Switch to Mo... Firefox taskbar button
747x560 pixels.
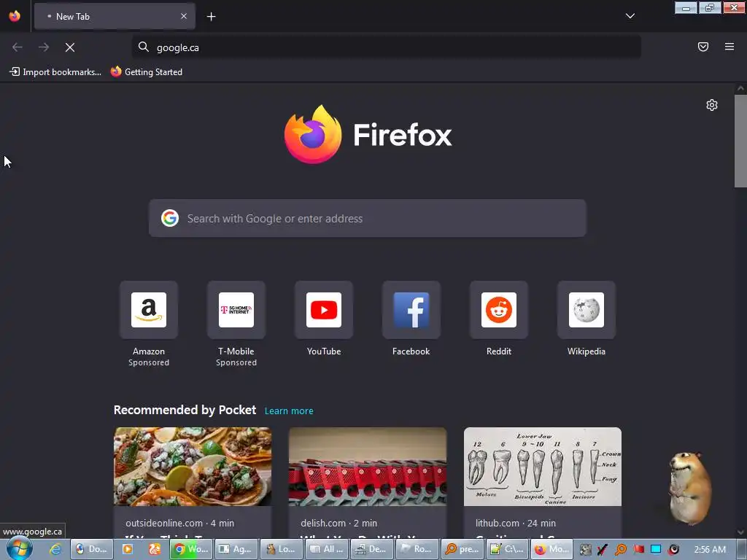point(553,549)
